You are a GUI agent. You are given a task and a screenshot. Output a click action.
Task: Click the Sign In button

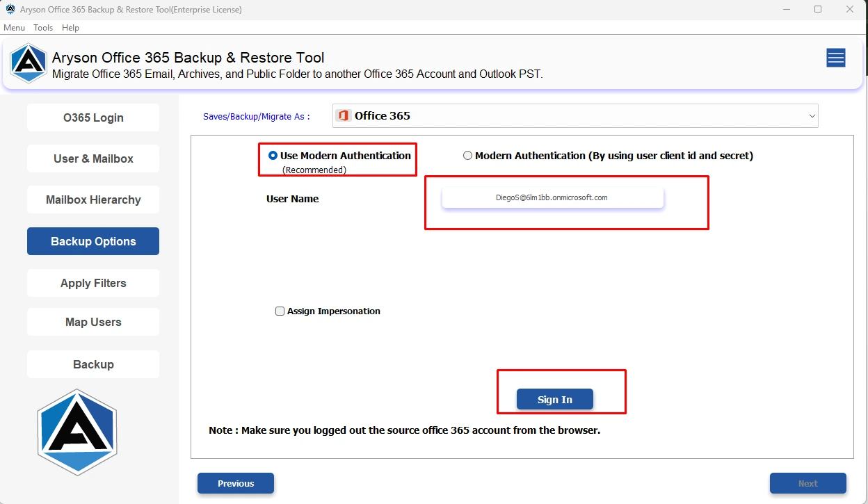click(554, 400)
